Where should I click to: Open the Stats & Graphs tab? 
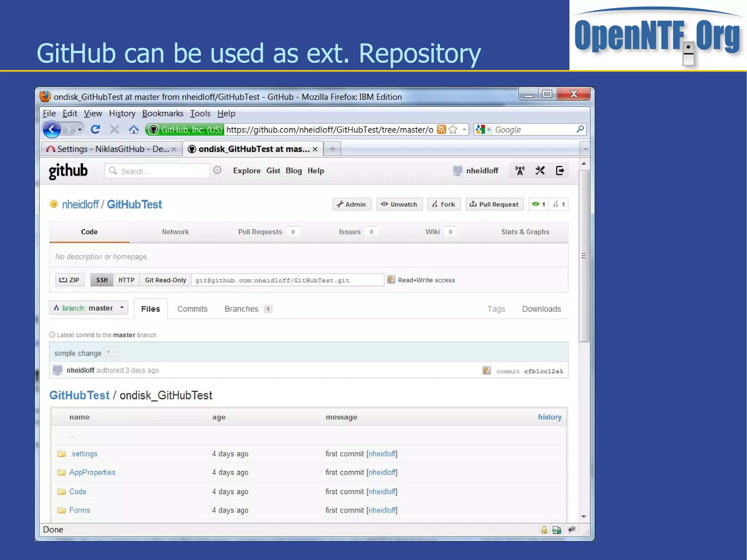click(x=525, y=232)
